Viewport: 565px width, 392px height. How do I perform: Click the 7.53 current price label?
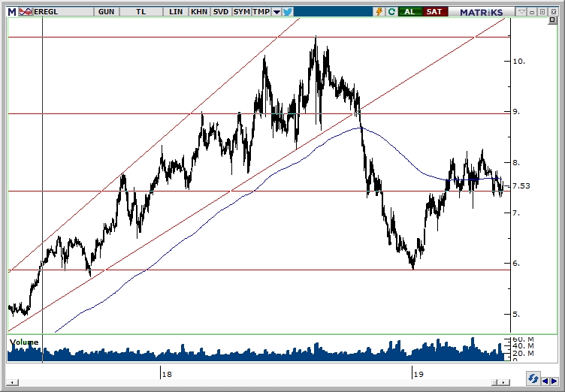521,186
